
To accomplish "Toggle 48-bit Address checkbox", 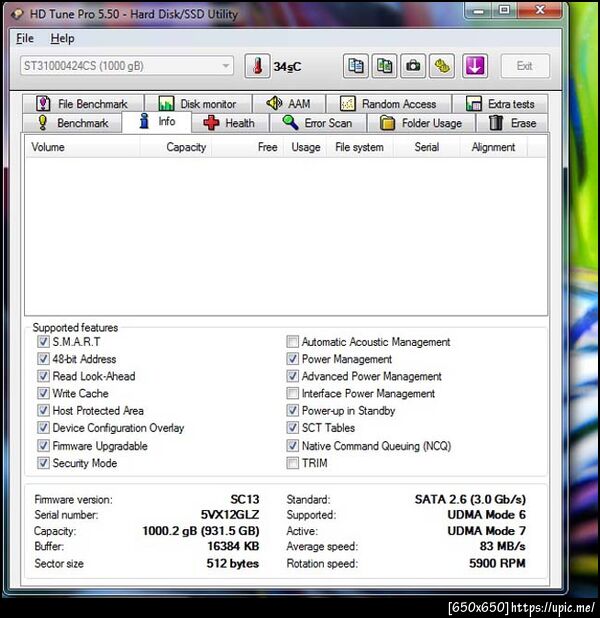I will (43, 359).
